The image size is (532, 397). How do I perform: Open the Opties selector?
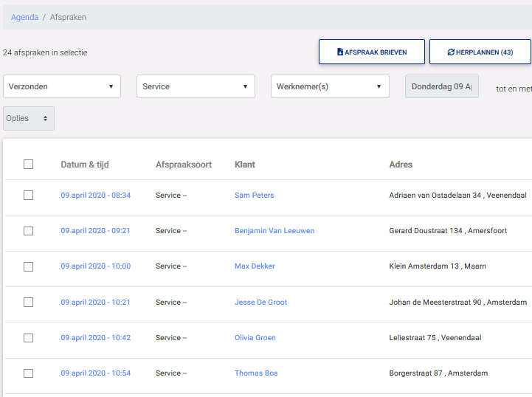click(x=28, y=118)
